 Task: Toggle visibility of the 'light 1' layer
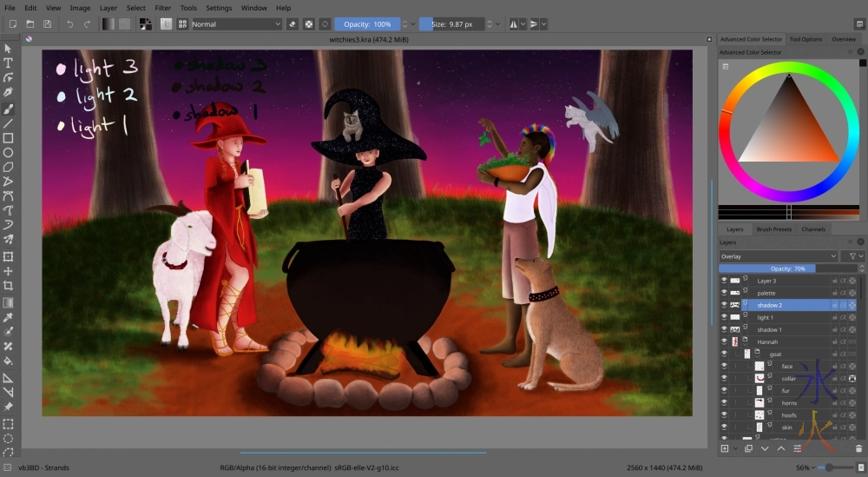(725, 317)
